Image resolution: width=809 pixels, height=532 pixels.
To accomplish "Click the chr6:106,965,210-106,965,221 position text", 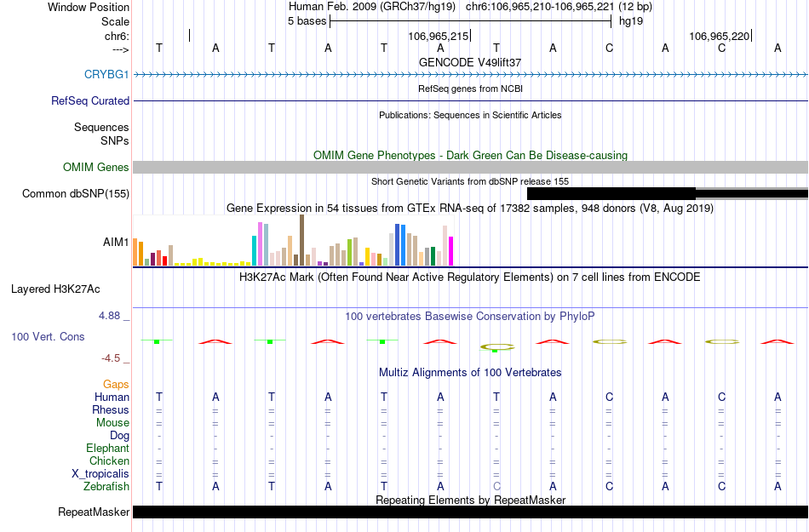I will [x=540, y=7].
